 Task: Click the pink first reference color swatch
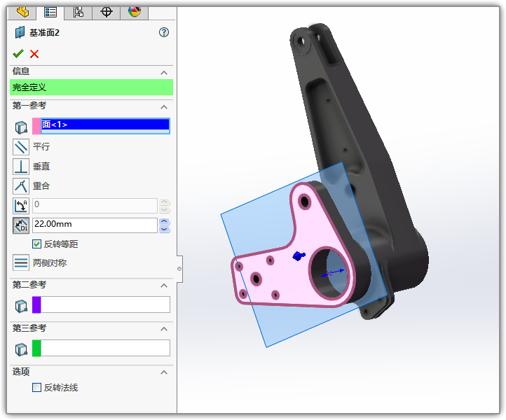[x=36, y=126]
